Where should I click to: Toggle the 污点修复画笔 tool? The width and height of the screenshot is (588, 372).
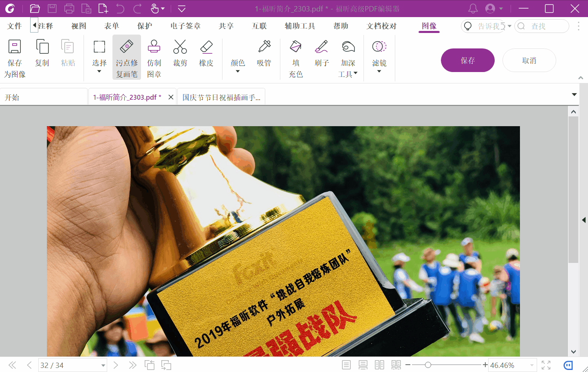pyautogui.click(x=127, y=57)
